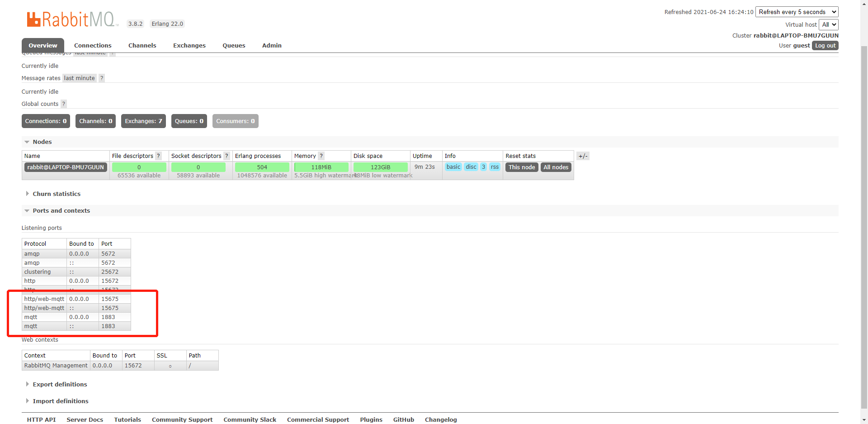Switch to the Exchanges tab

(x=189, y=46)
